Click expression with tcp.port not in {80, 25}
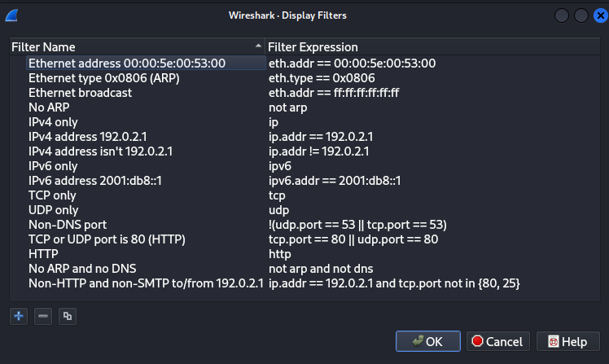Viewport: 609px width, 364px height. tap(394, 283)
